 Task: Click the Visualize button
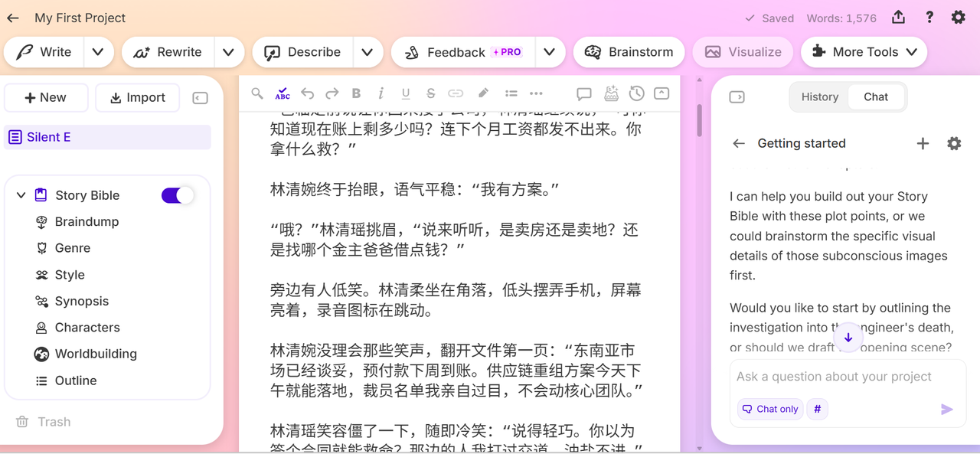tap(743, 52)
